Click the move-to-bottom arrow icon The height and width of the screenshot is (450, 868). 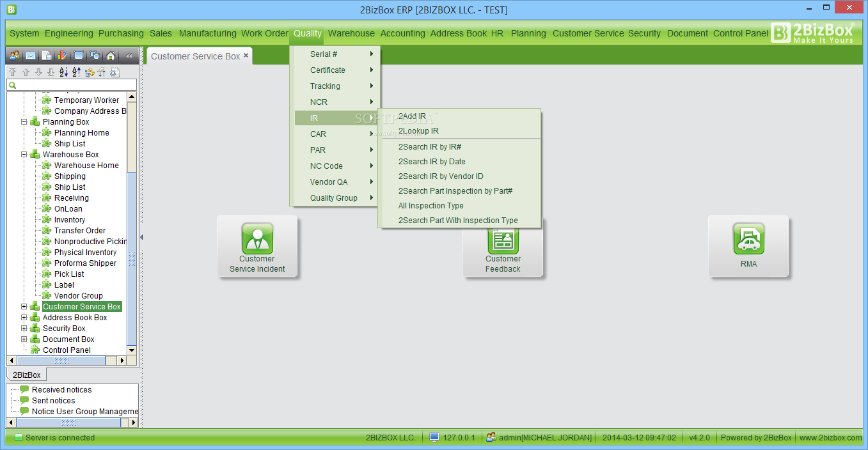pos(51,72)
